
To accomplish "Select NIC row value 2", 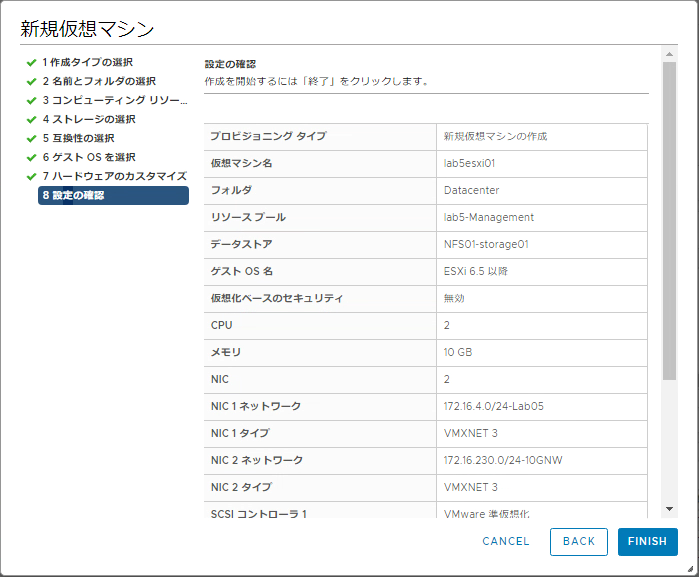I will pos(447,379).
